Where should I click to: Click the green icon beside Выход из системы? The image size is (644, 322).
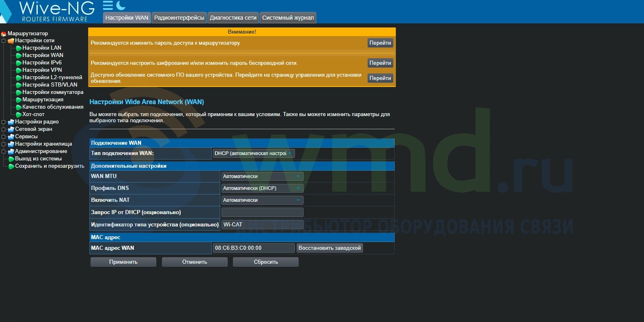point(11,159)
